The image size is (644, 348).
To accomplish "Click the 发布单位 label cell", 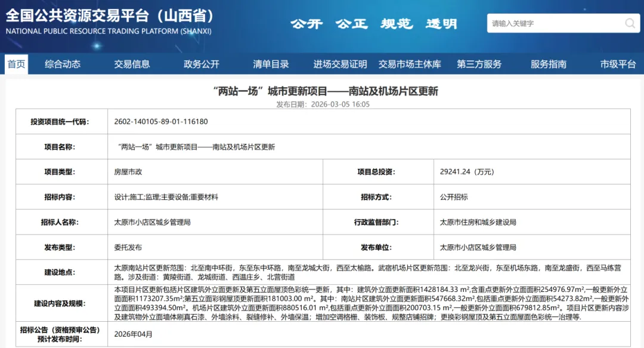I will coord(378,247).
